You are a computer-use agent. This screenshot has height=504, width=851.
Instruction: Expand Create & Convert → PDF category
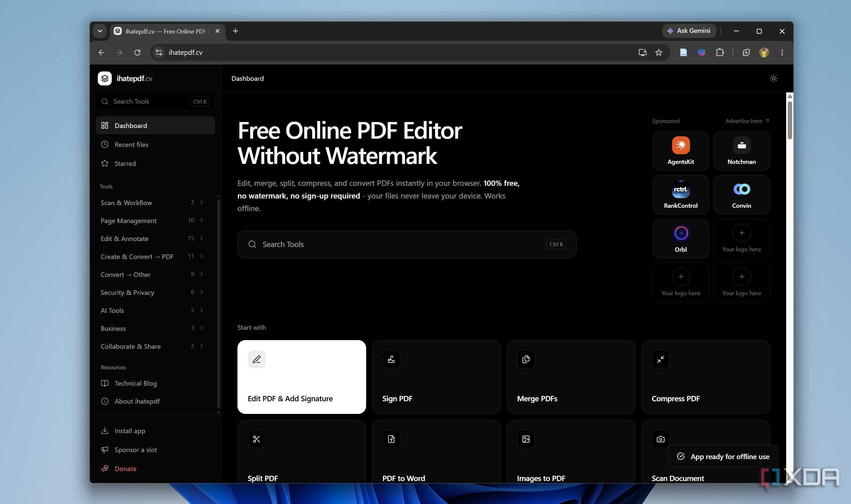tap(152, 256)
